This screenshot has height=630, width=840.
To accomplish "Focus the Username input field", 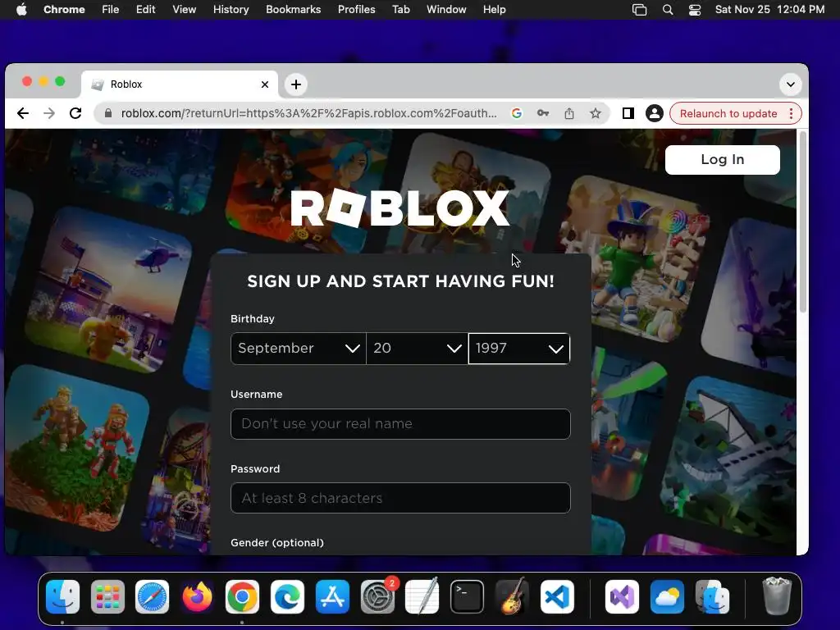I will 400,424.
